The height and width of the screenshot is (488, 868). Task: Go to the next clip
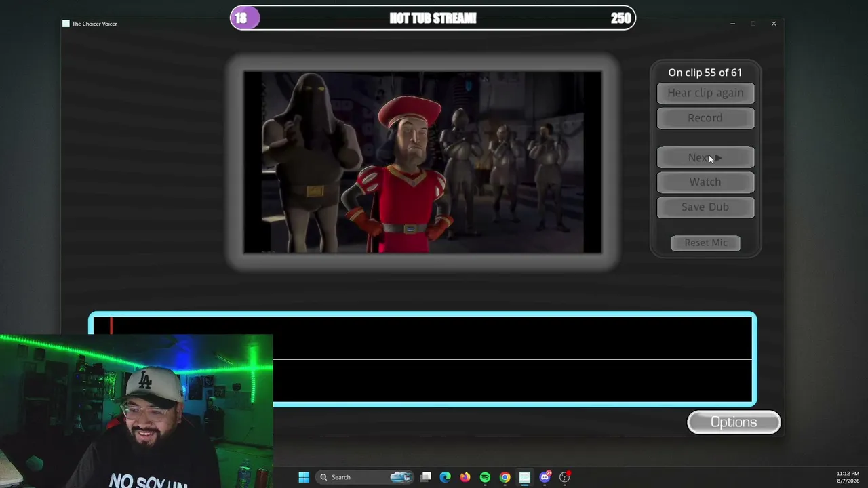pyautogui.click(x=705, y=157)
